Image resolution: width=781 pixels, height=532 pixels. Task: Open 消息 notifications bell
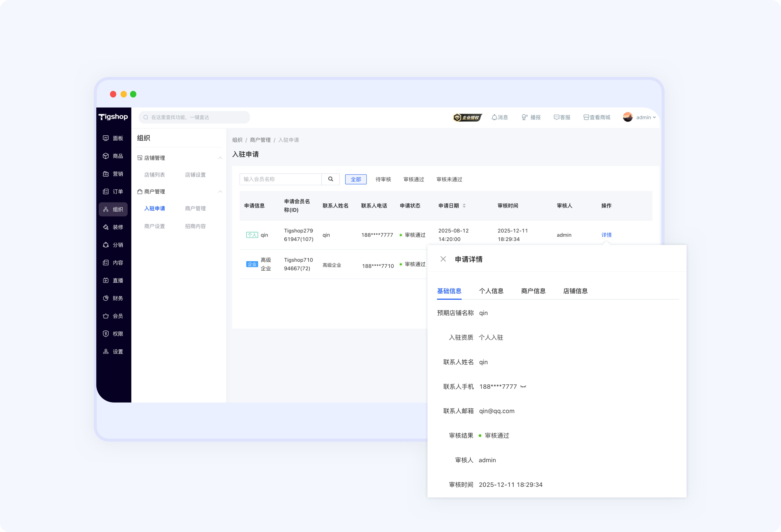(x=500, y=117)
